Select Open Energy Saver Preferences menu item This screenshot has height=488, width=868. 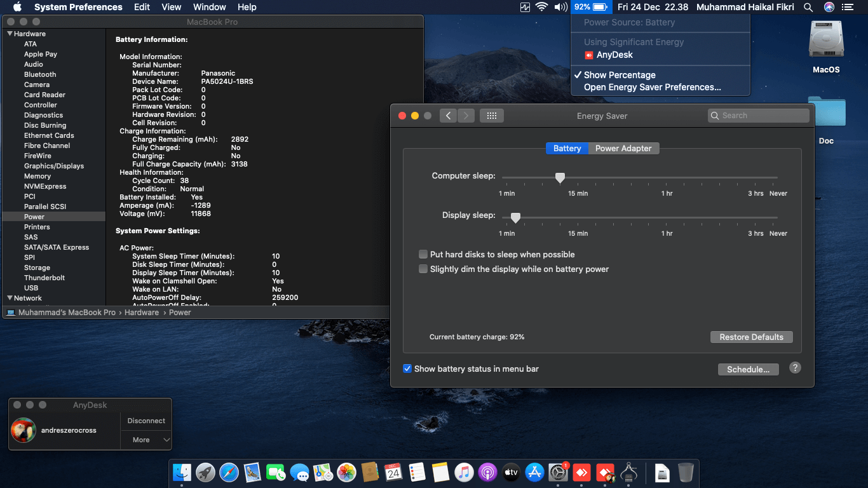point(652,87)
